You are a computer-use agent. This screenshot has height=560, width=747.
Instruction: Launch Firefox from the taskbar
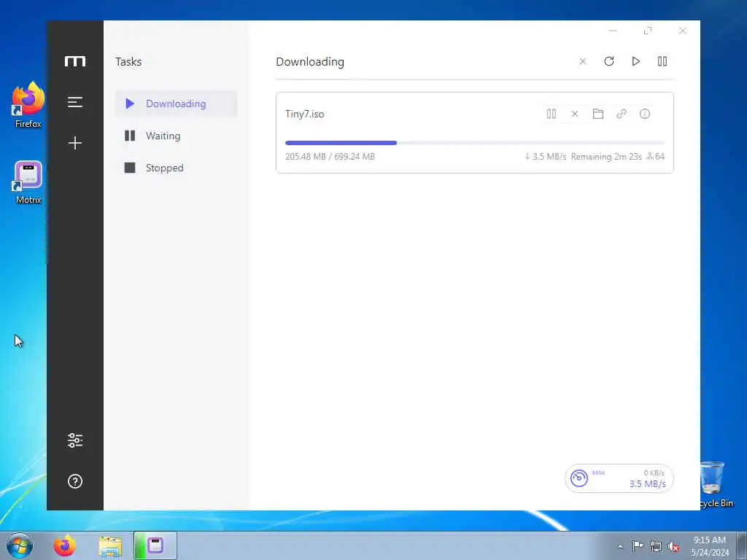tap(65, 545)
